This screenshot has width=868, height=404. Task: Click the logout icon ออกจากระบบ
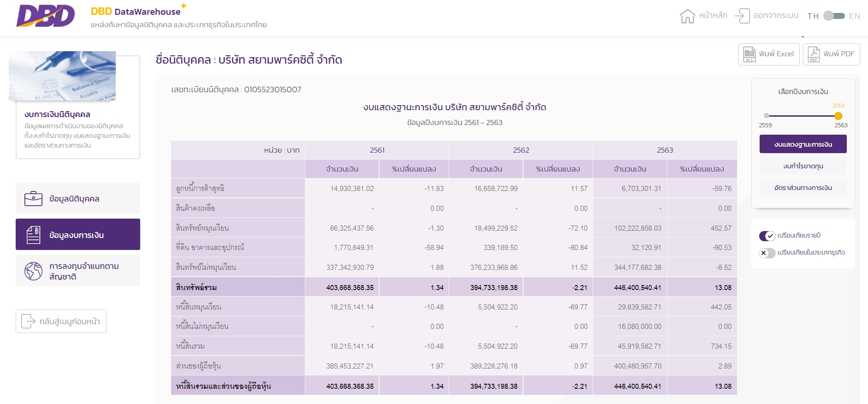742,16
